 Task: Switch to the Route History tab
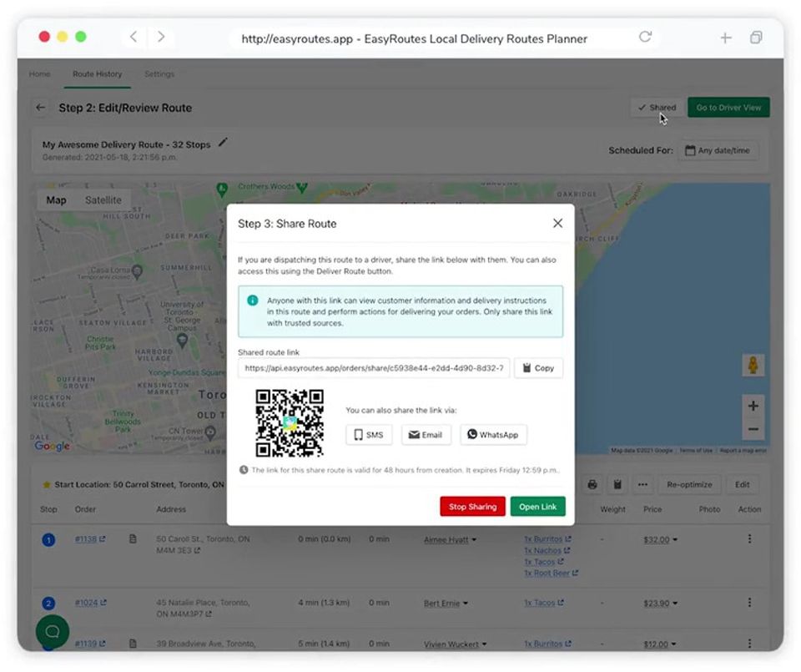pos(97,74)
